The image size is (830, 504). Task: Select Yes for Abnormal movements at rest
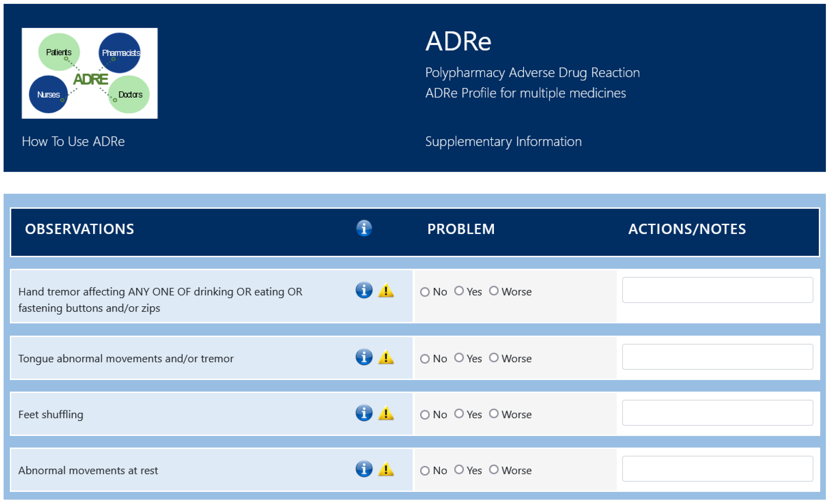point(459,469)
